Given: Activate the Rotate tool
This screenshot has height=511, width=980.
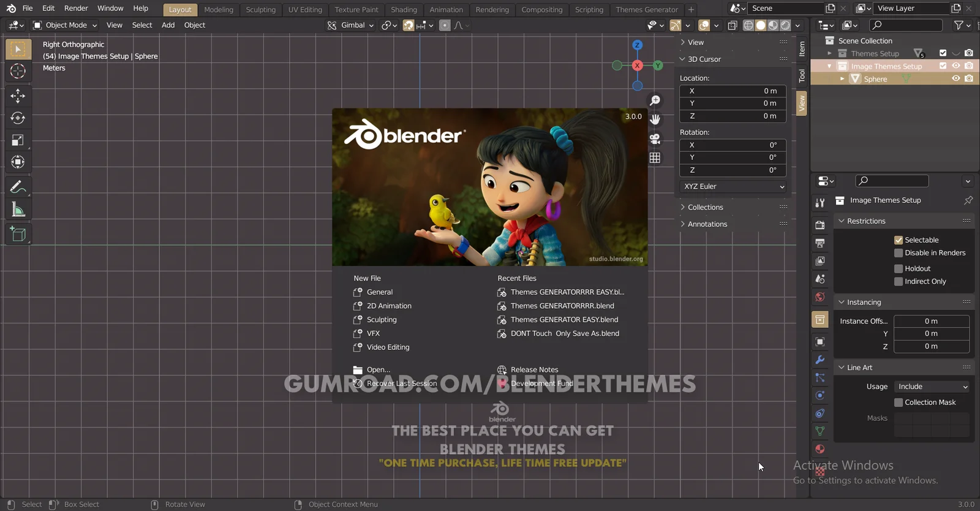Looking at the screenshot, I should [18, 118].
